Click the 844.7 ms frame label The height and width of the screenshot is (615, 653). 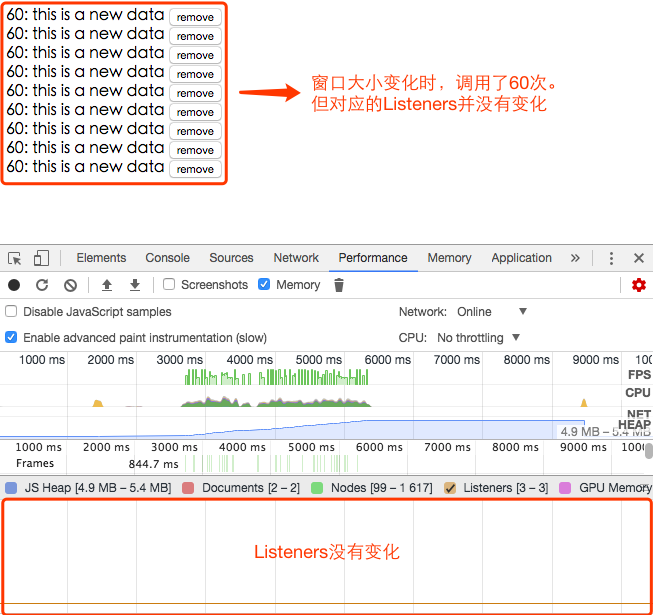click(x=153, y=464)
